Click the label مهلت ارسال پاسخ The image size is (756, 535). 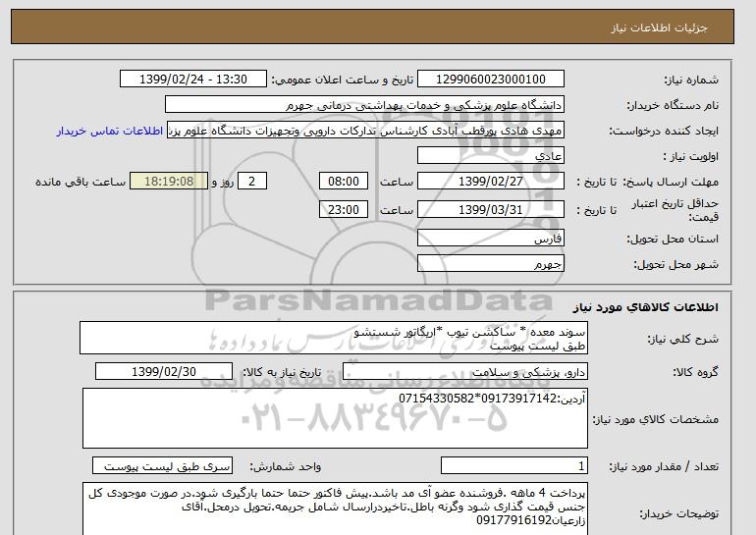[672, 183]
